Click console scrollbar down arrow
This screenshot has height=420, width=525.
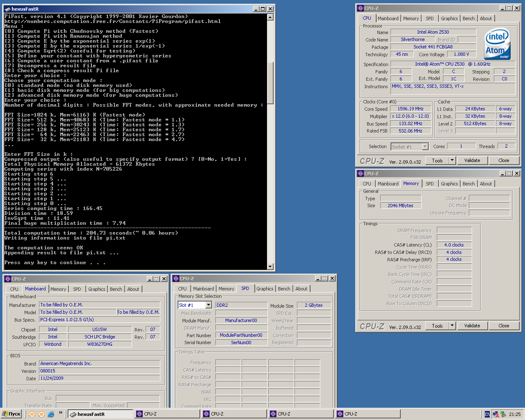pos(270,267)
